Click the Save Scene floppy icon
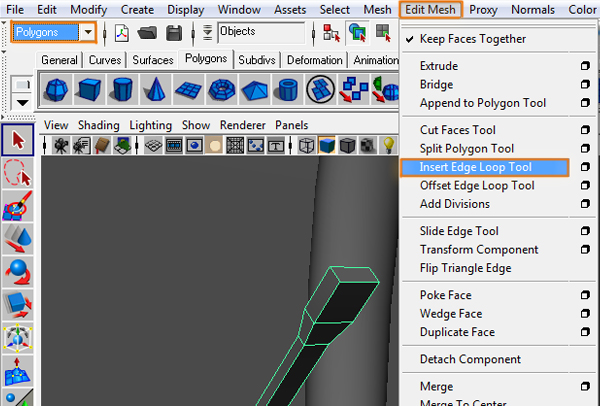Viewport: 600px width, 406px height. click(174, 33)
